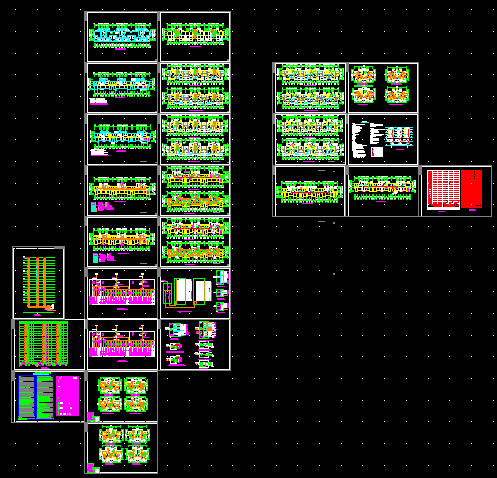Click the cyan-and-red riser diagram beside the notes

tap(399, 137)
